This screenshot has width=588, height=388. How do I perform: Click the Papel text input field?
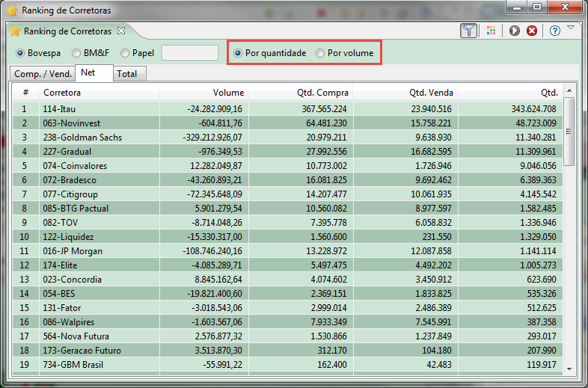190,53
